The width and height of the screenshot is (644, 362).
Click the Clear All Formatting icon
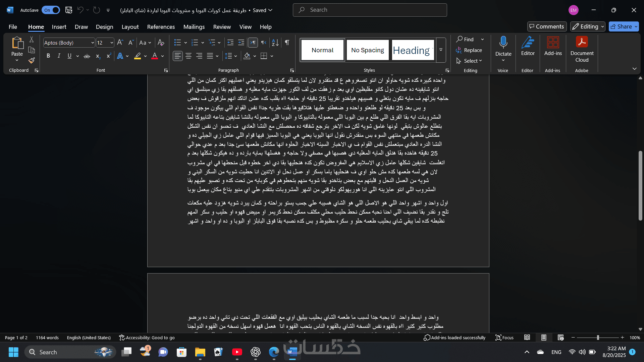[161, 43]
